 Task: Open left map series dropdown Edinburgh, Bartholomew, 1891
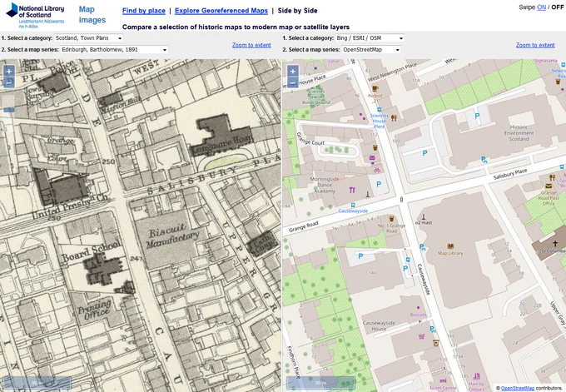pyautogui.click(x=114, y=49)
